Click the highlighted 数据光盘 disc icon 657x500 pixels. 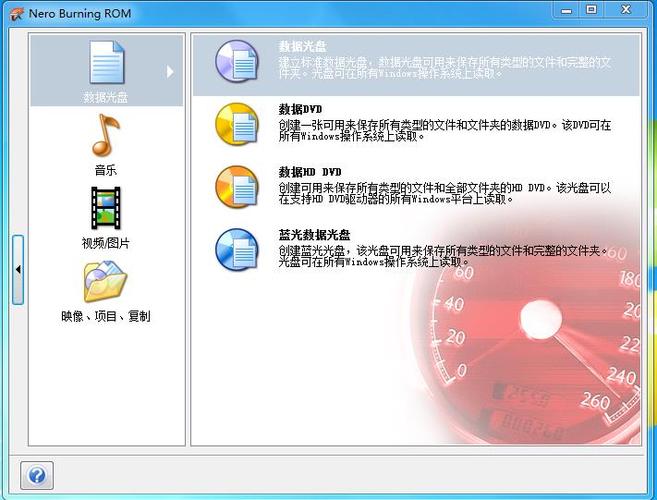[x=236, y=61]
